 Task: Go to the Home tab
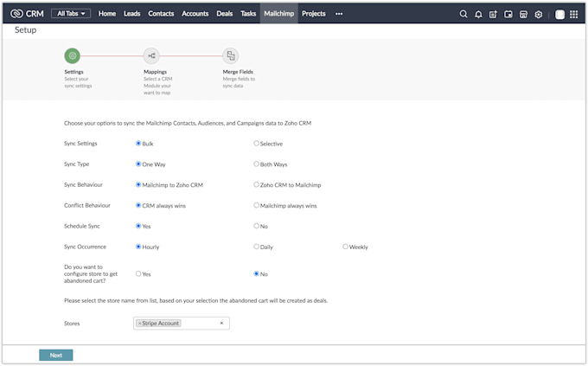coord(107,14)
